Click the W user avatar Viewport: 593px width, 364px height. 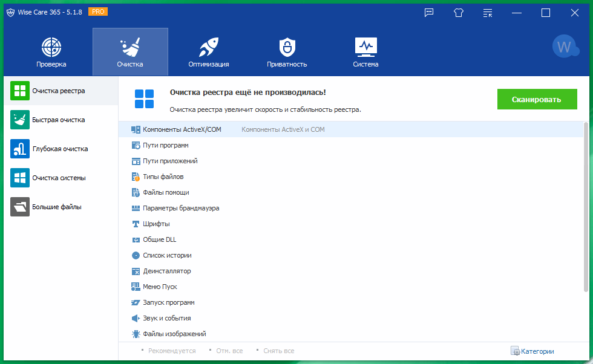(565, 45)
